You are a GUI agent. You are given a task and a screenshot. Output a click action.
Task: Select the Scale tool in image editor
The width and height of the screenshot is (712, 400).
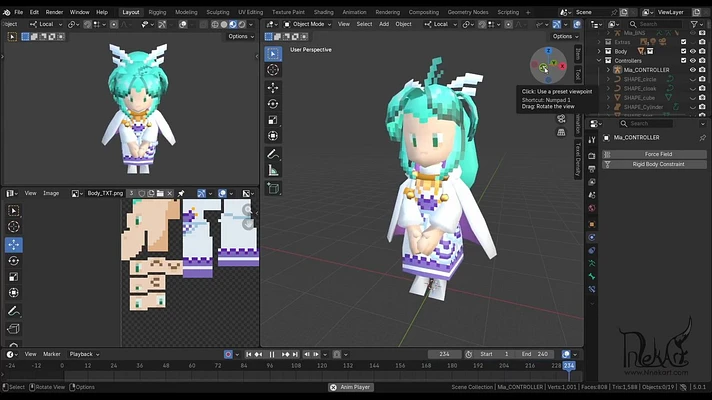14,277
